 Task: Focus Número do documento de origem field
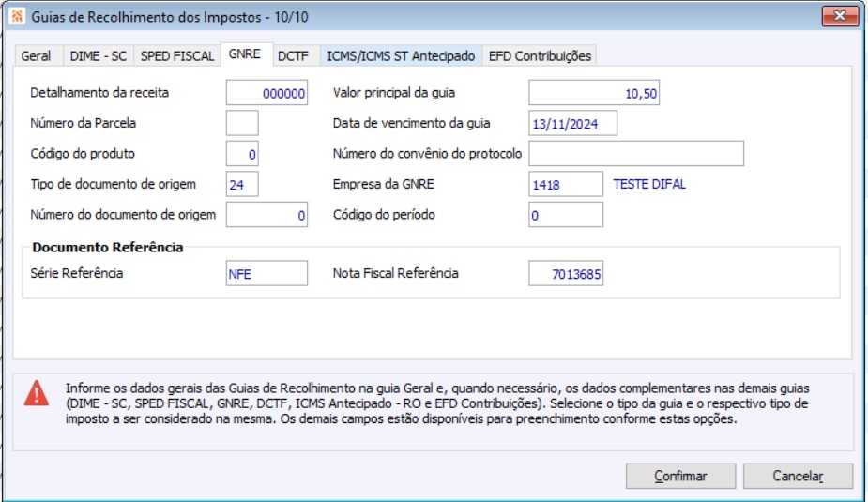[266, 214]
